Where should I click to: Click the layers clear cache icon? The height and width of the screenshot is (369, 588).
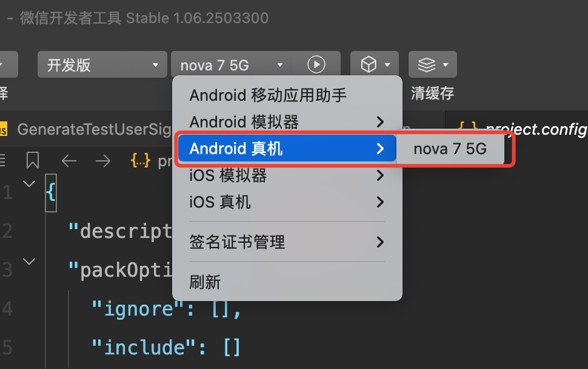pos(427,64)
